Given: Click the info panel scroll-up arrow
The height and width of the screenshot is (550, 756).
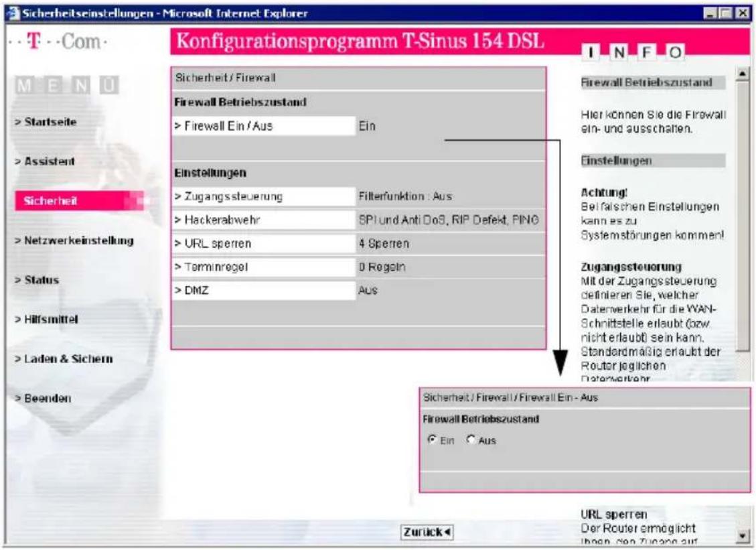Looking at the screenshot, I should click(743, 74).
